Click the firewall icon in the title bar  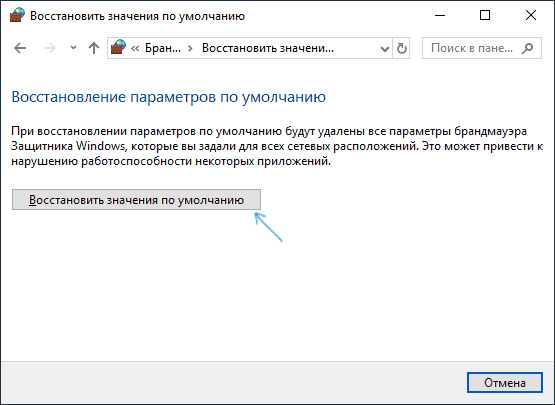click(x=17, y=15)
